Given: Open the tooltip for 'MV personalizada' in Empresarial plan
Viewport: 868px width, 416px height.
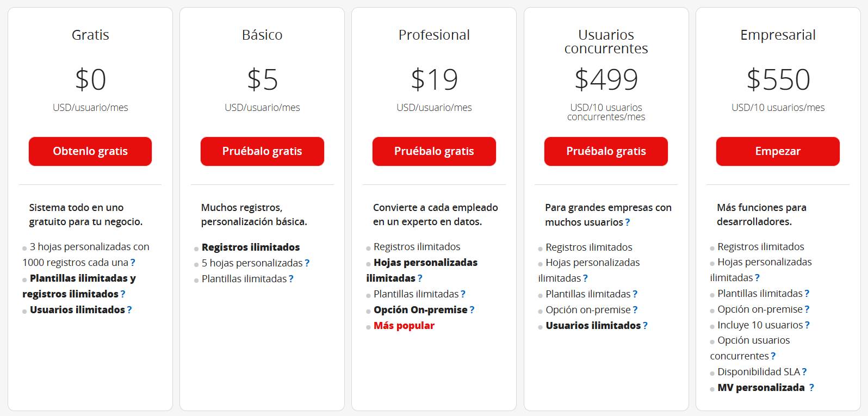Looking at the screenshot, I should point(812,387).
